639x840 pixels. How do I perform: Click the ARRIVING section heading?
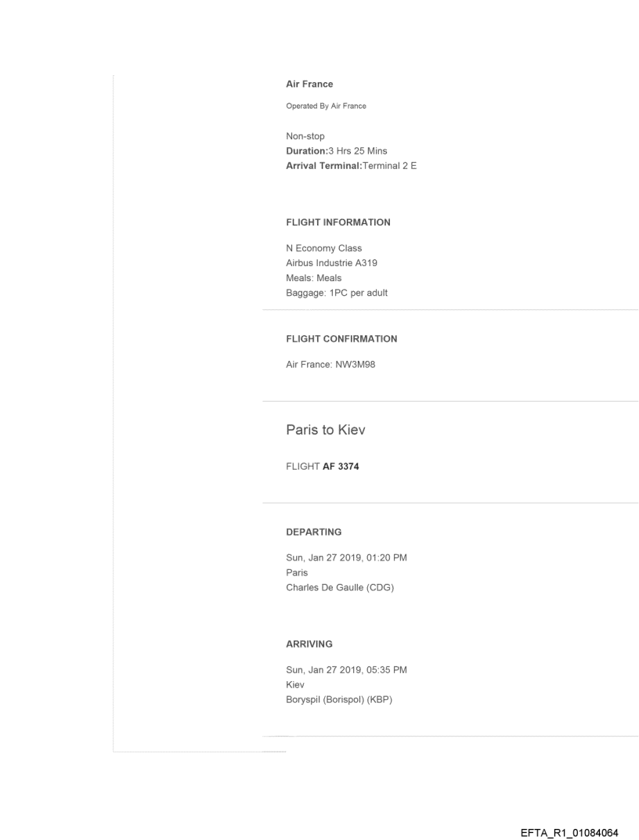tap(309, 644)
